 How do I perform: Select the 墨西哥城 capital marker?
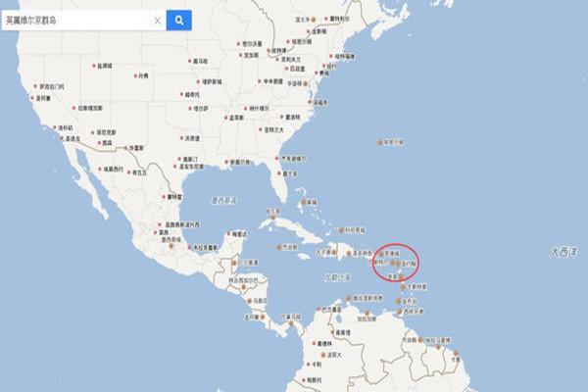(x=171, y=246)
